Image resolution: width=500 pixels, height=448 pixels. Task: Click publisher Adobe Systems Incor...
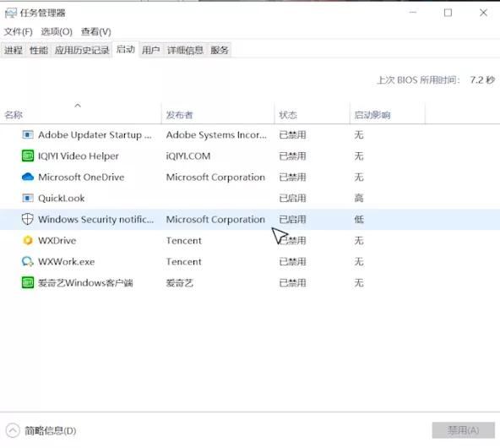(216, 135)
